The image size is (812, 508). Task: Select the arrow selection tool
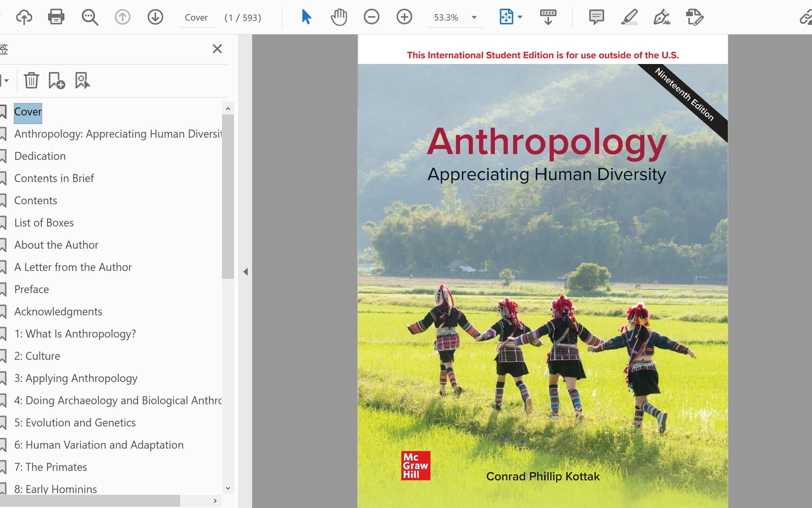click(306, 17)
